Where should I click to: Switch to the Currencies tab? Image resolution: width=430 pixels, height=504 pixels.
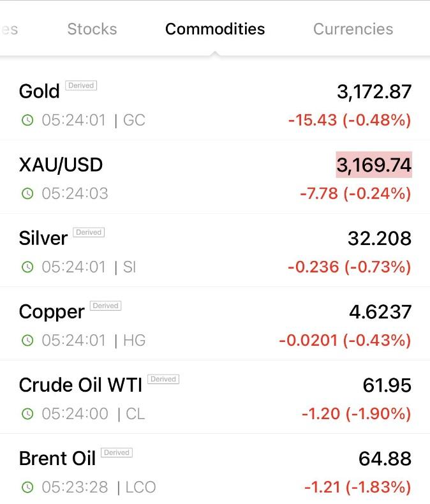(353, 29)
